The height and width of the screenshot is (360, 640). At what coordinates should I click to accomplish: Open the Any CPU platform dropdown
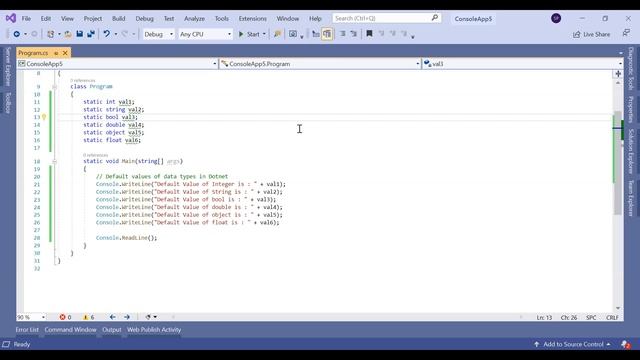pos(205,34)
